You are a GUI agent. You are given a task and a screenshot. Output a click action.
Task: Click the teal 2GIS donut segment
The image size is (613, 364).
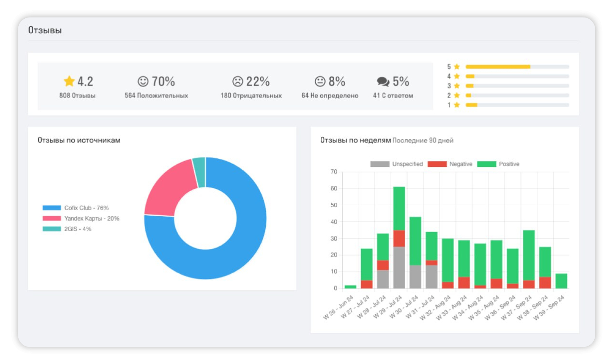(200, 172)
